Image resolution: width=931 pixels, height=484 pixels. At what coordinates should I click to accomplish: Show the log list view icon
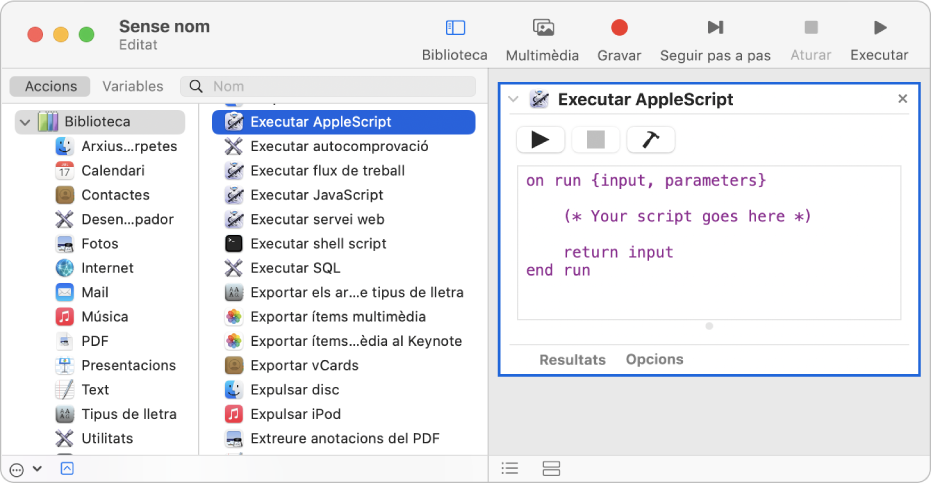[510, 468]
